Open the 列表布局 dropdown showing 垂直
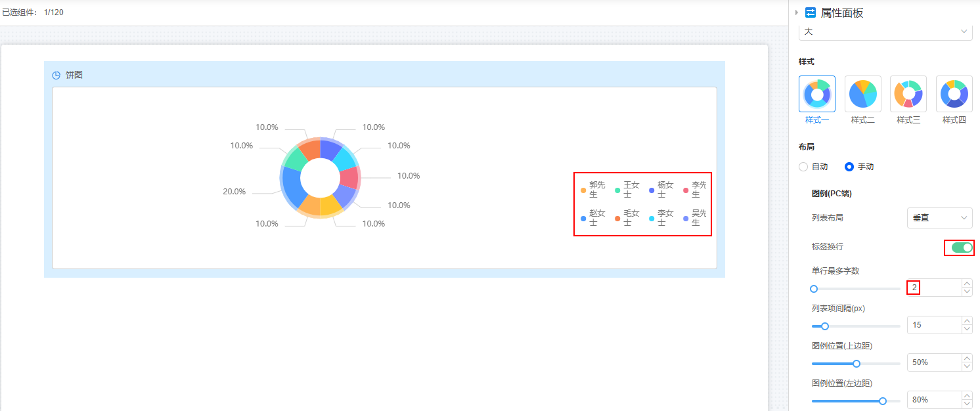The height and width of the screenshot is (411, 980). point(939,217)
